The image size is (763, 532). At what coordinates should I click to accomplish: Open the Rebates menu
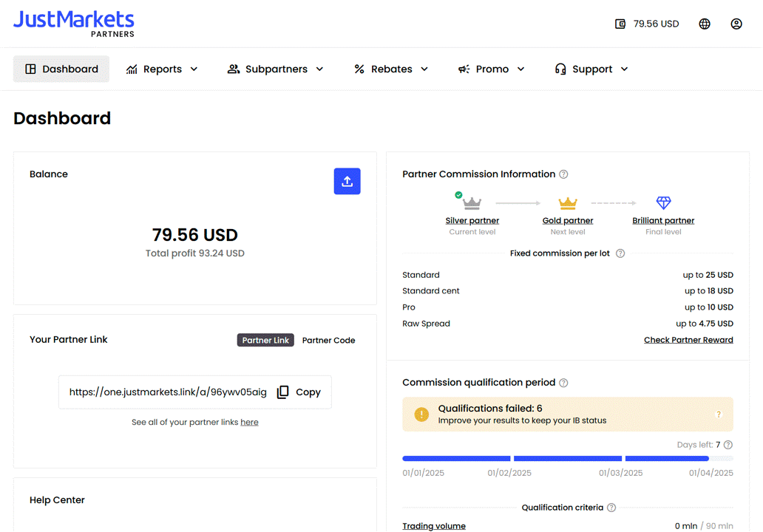point(391,69)
